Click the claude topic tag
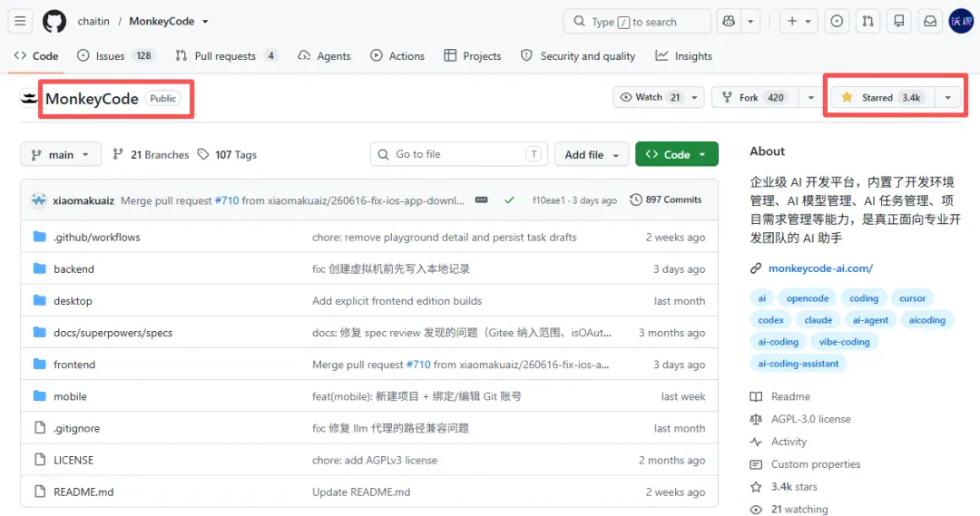Image resolution: width=980 pixels, height=516 pixels. 818,320
